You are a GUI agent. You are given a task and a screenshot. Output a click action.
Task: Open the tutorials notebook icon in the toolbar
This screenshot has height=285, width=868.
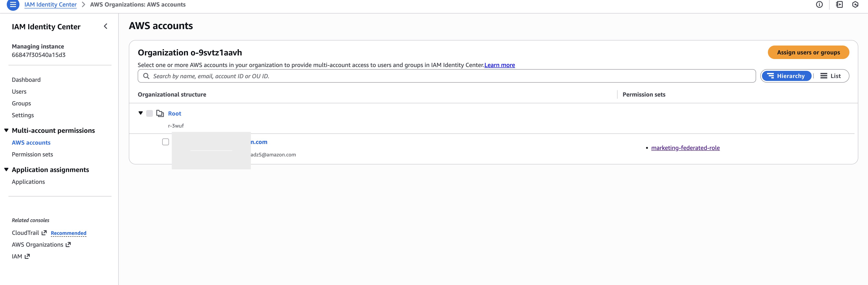(x=839, y=4)
